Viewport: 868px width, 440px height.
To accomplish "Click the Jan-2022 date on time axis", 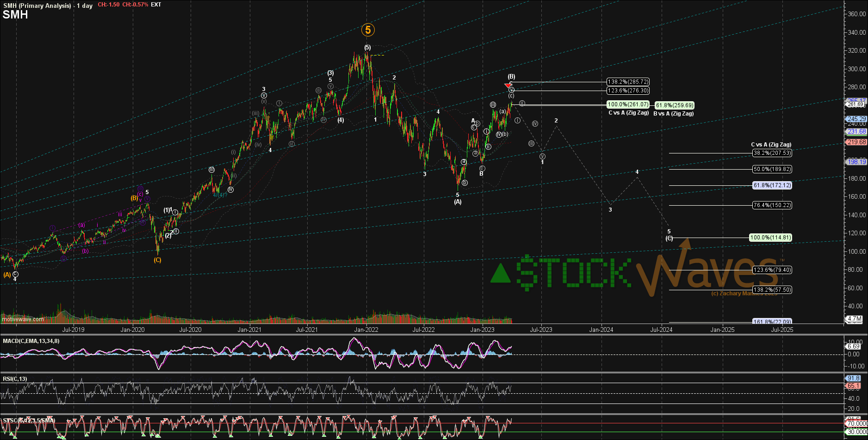I will [366, 330].
